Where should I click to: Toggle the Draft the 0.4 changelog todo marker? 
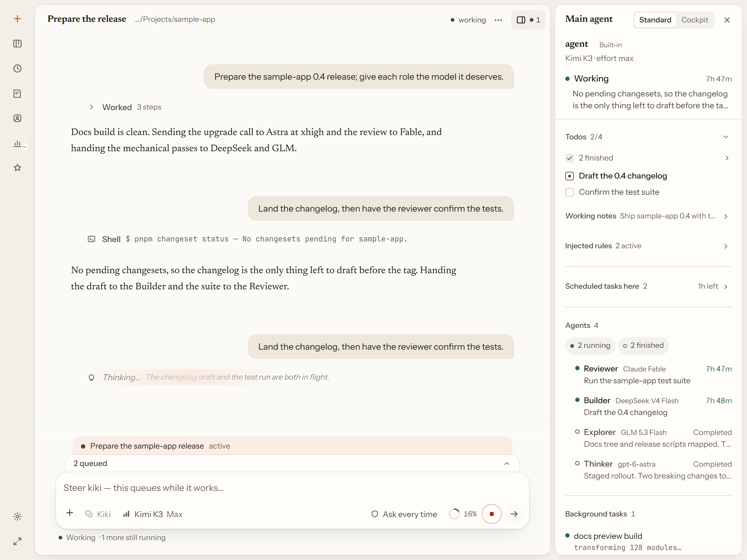point(570,176)
